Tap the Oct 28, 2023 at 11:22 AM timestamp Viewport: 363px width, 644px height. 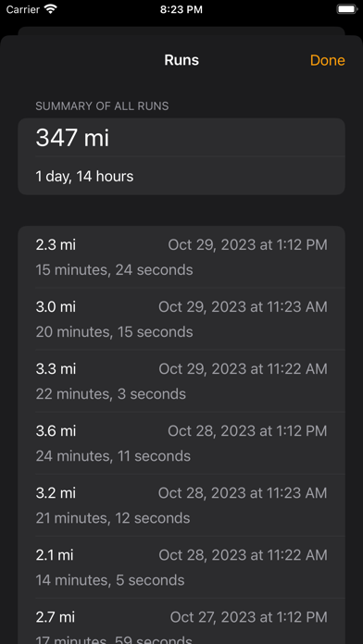tap(243, 555)
